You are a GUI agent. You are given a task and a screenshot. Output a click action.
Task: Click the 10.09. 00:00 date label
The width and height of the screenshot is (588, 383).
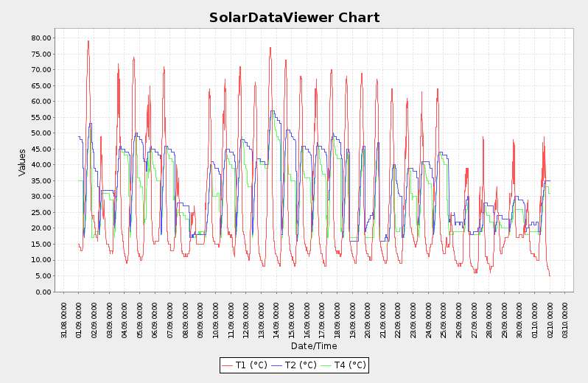[215, 320]
